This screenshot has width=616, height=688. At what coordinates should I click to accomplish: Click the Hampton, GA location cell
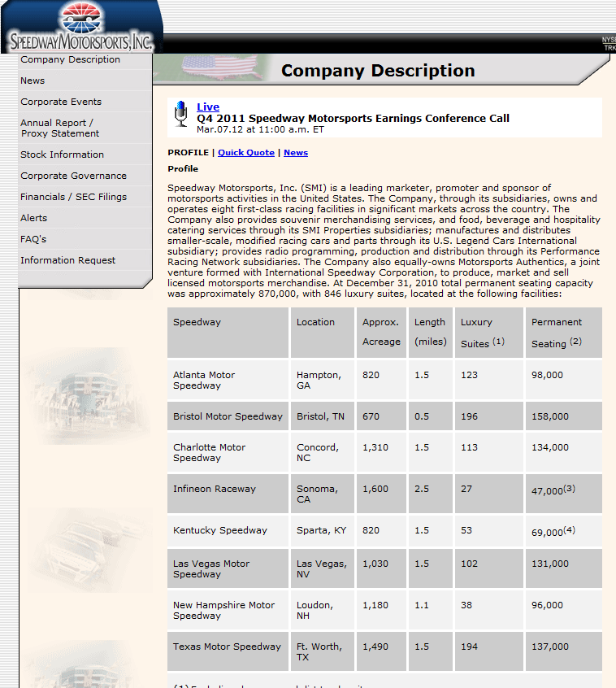323,380
